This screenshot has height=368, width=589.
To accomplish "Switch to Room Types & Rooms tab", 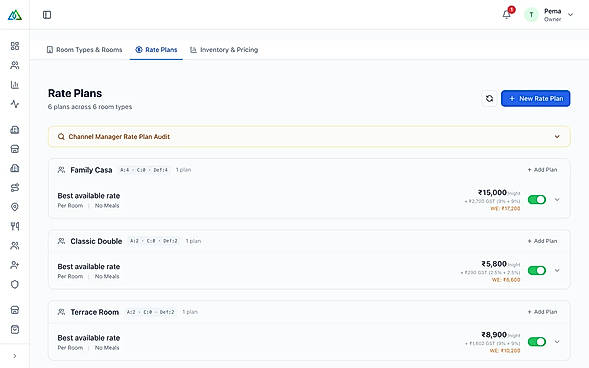I will tap(85, 50).
